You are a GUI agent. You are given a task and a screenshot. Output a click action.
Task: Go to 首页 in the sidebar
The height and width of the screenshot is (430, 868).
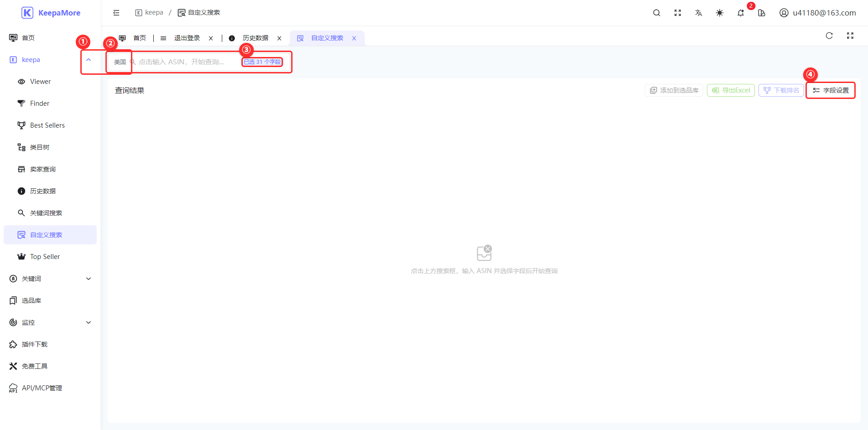50,38
